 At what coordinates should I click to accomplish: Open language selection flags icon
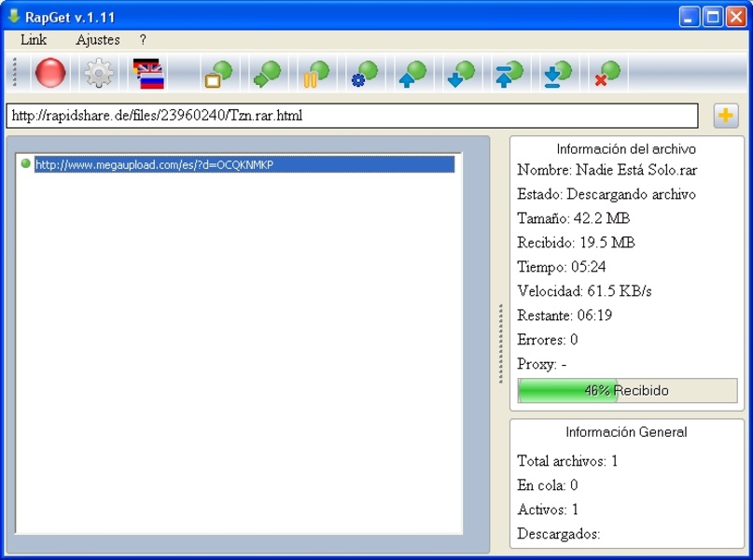pos(149,74)
